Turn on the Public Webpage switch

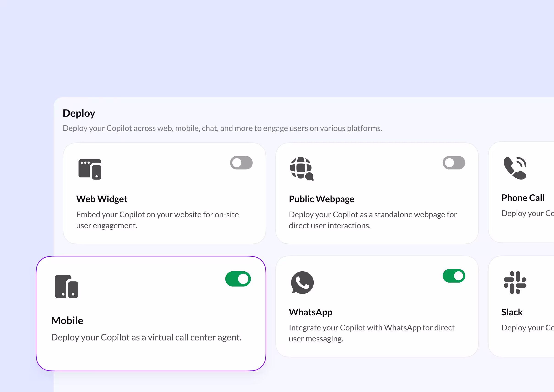tap(454, 163)
